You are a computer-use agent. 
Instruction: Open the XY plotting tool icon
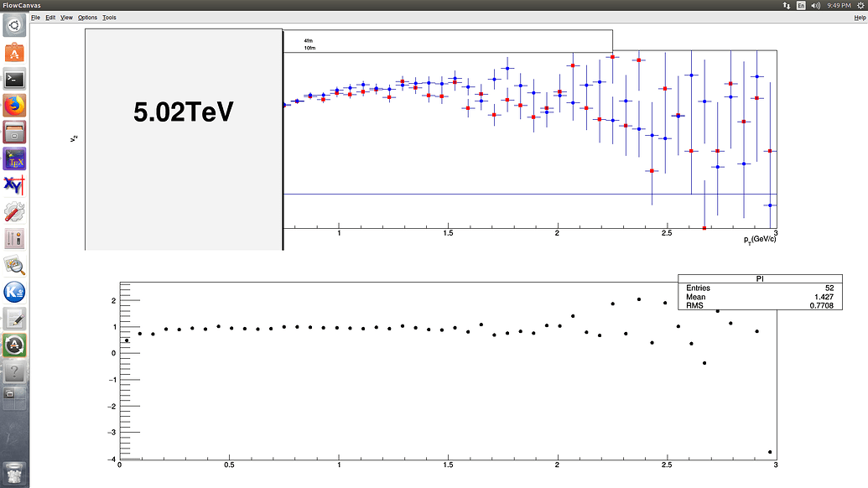click(13, 185)
